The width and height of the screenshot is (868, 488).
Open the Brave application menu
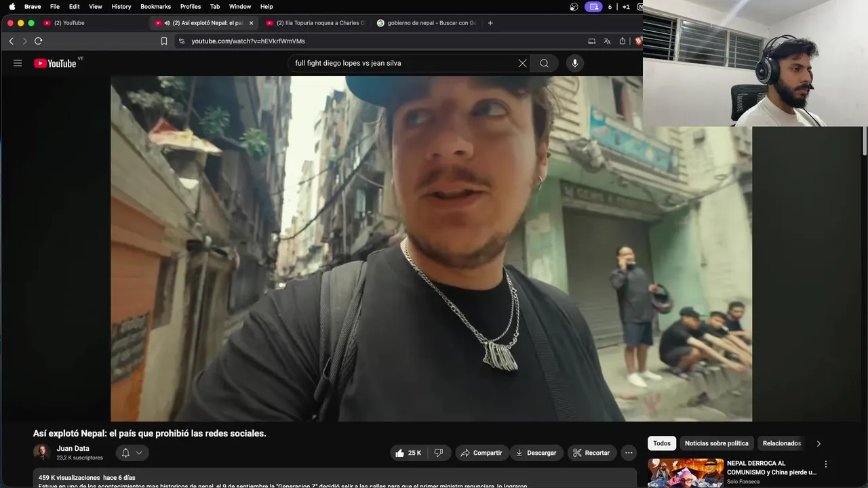point(33,7)
